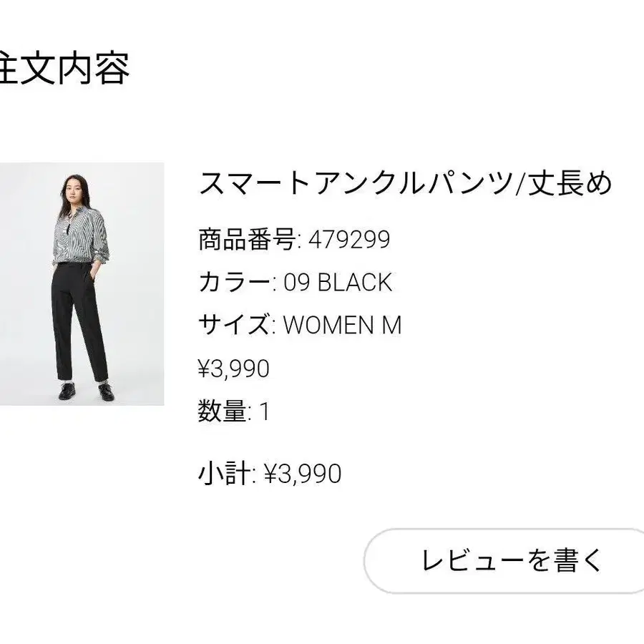The height and width of the screenshot is (644, 644).
Task: Click the サイズ WOMEN M detail
Action: [343, 326]
